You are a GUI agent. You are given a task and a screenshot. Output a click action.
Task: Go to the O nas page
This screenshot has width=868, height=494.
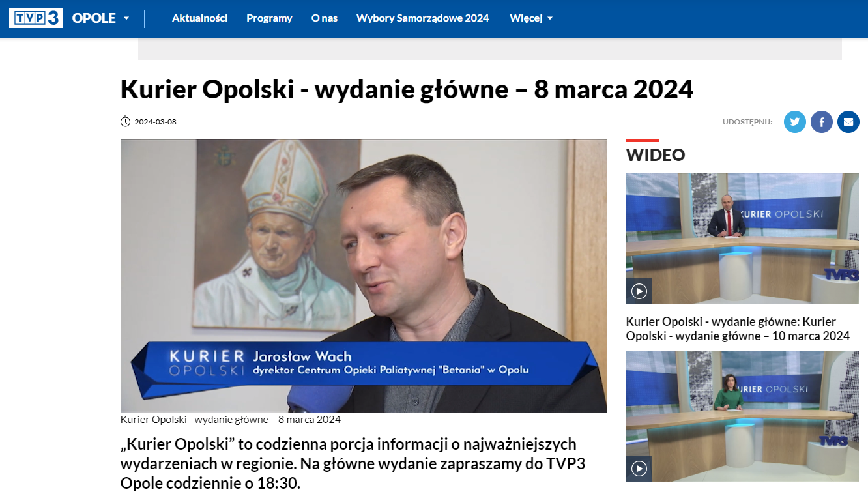click(x=325, y=18)
